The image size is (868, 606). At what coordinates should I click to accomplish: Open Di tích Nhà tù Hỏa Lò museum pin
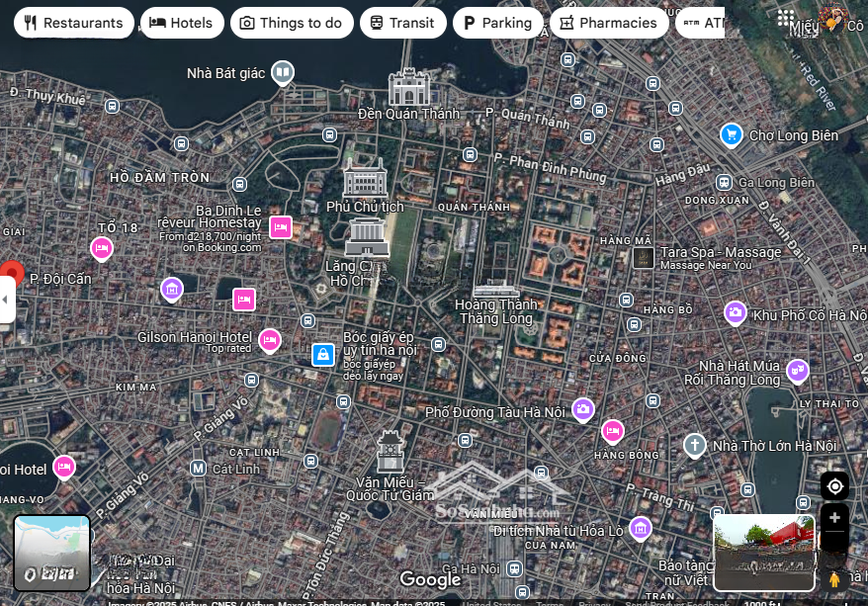(x=641, y=529)
